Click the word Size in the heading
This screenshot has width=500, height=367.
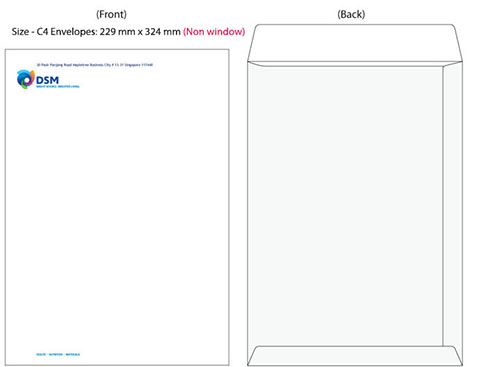(x=20, y=32)
